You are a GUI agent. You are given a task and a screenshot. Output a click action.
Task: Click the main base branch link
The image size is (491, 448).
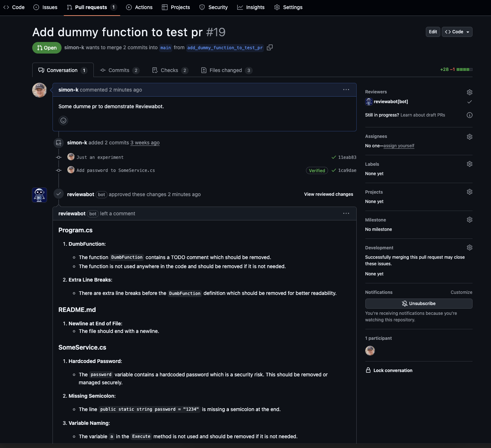pyautogui.click(x=165, y=48)
